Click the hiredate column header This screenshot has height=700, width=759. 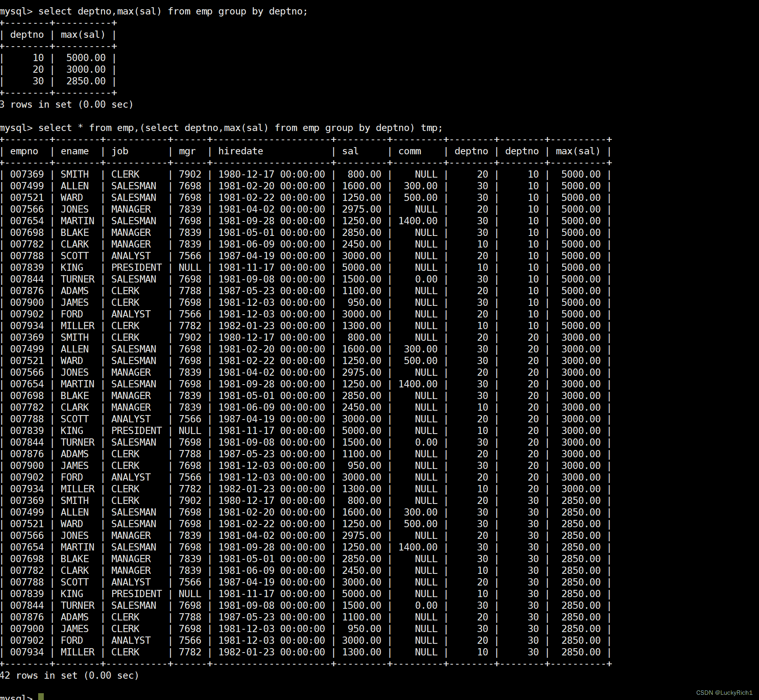point(241,151)
